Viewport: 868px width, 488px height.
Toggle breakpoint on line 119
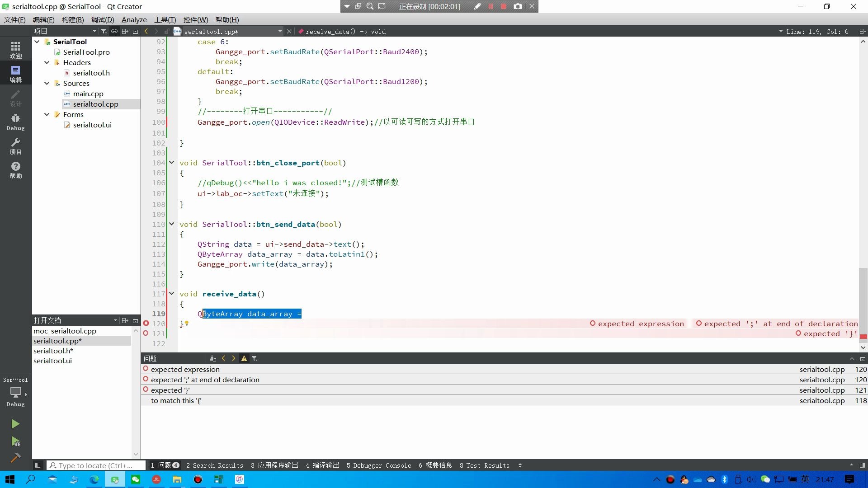point(146,314)
